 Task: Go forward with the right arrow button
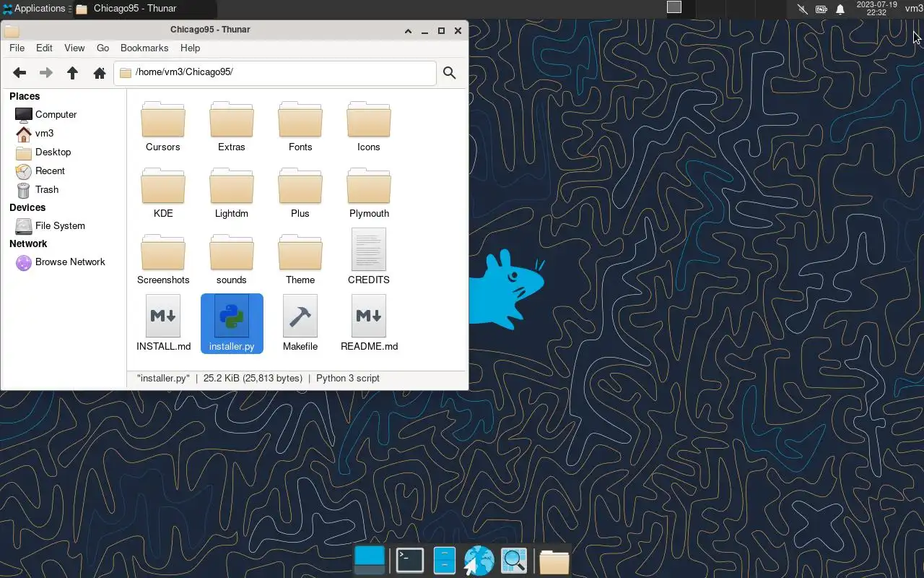pos(46,73)
